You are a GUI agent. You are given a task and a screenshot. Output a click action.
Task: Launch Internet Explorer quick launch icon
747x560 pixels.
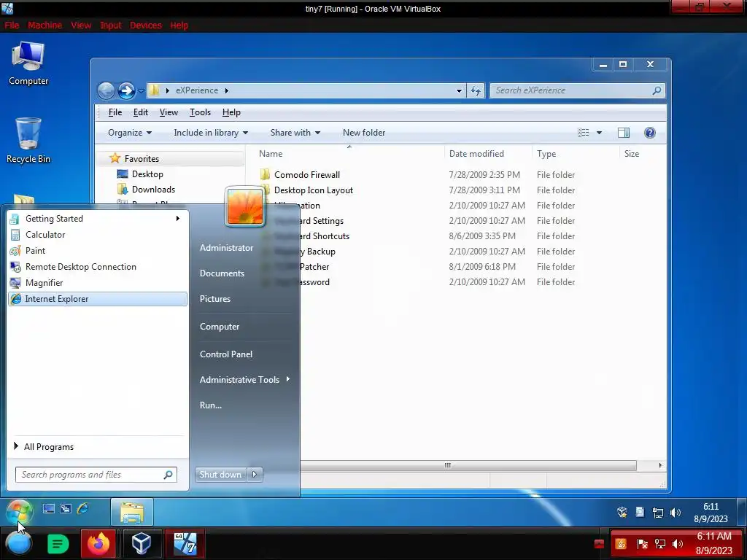(x=83, y=508)
